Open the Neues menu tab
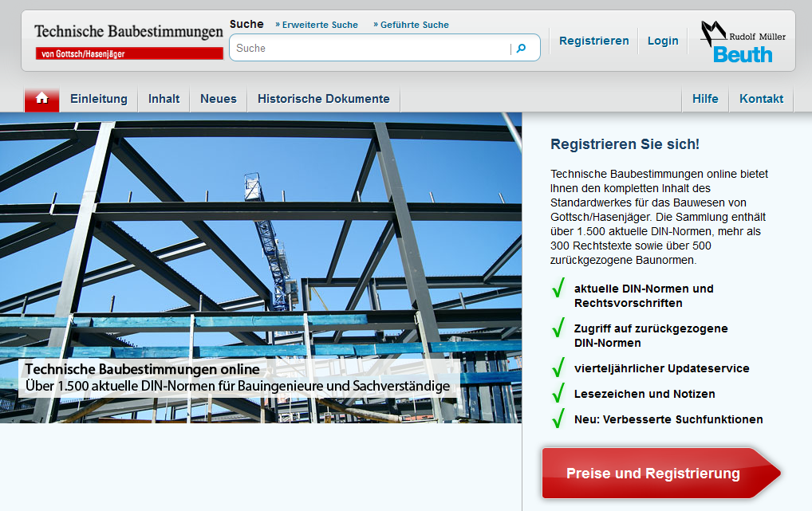Viewport: 812px width, 511px height. tap(219, 99)
